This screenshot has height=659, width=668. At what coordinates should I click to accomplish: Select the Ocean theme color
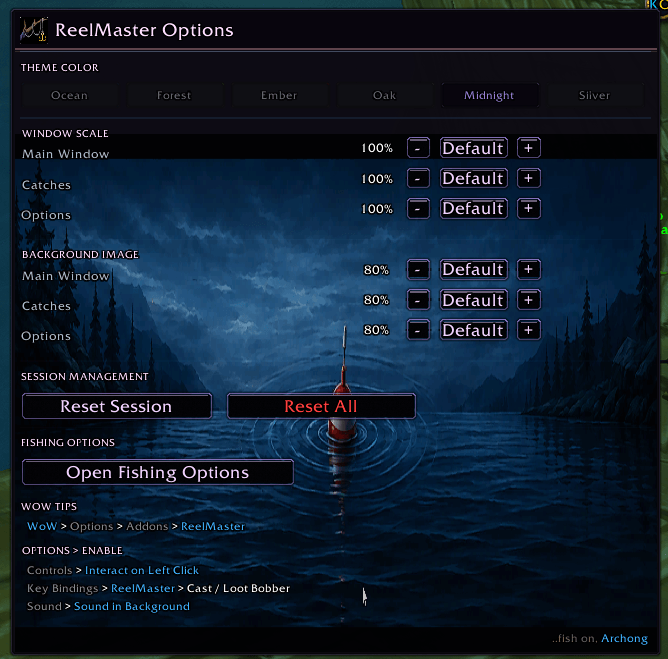coord(69,95)
